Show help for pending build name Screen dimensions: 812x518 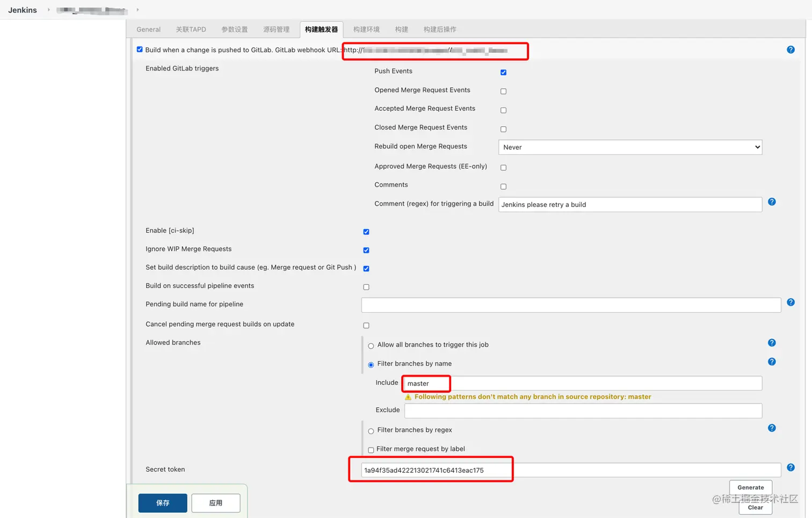point(791,302)
